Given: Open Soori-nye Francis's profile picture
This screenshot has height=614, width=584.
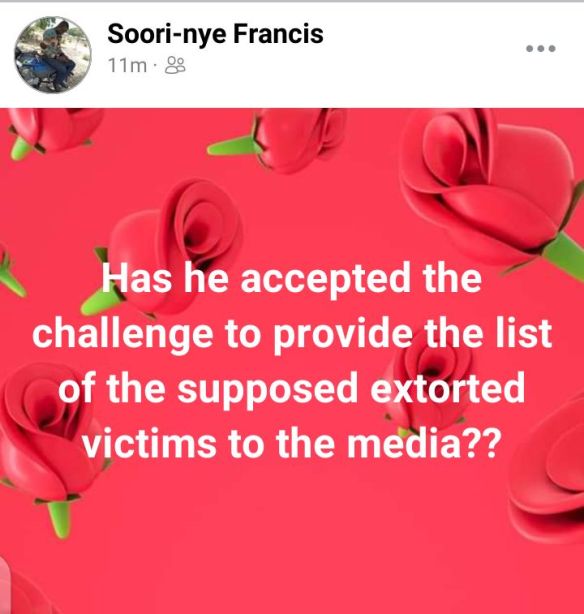Looking at the screenshot, I should (53, 55).
